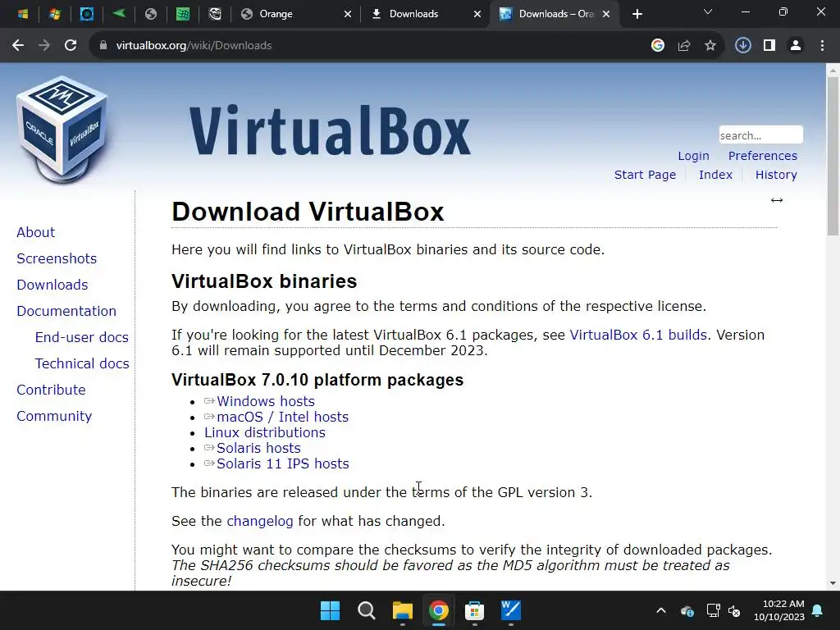Screen dimensions: 840x630
Task: Close the Downloads tab with arrow icon
Action: [477, 14]
